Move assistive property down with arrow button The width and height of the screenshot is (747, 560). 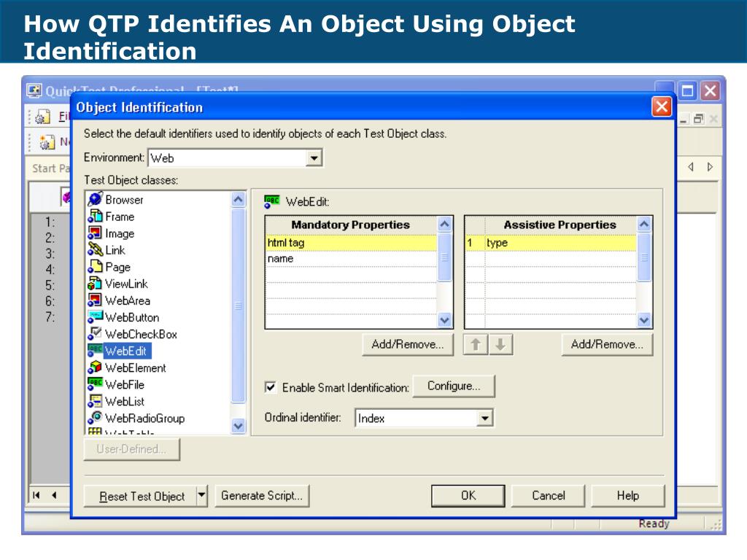(x=500, y=344)
